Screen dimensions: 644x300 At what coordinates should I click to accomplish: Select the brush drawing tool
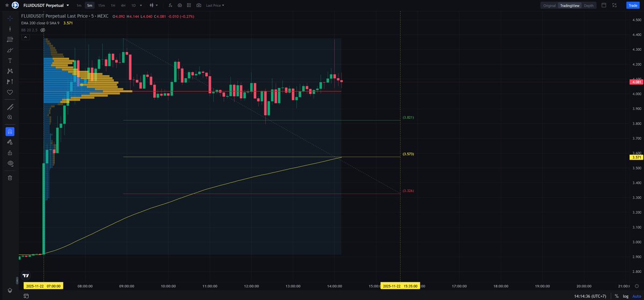point(10,50)
